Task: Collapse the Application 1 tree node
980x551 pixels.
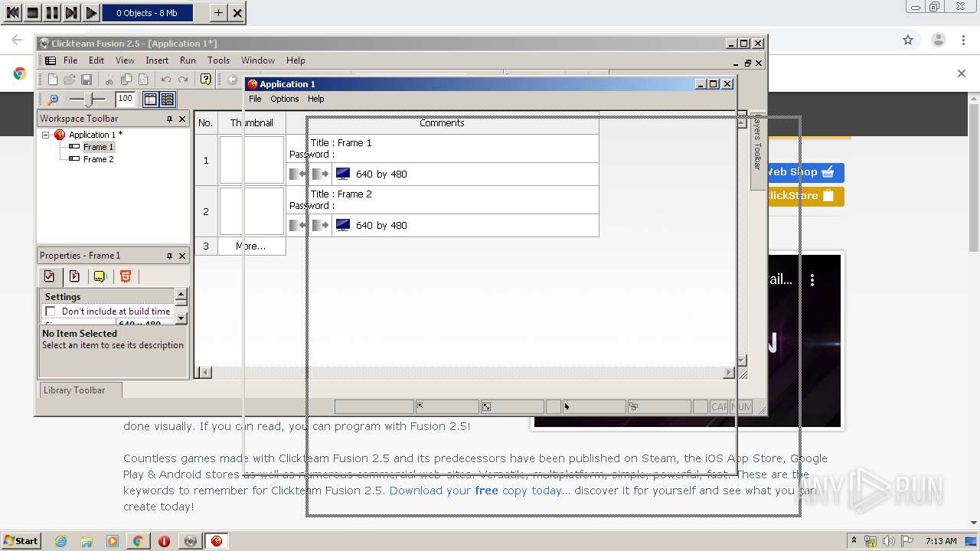Action: [46, 135]
